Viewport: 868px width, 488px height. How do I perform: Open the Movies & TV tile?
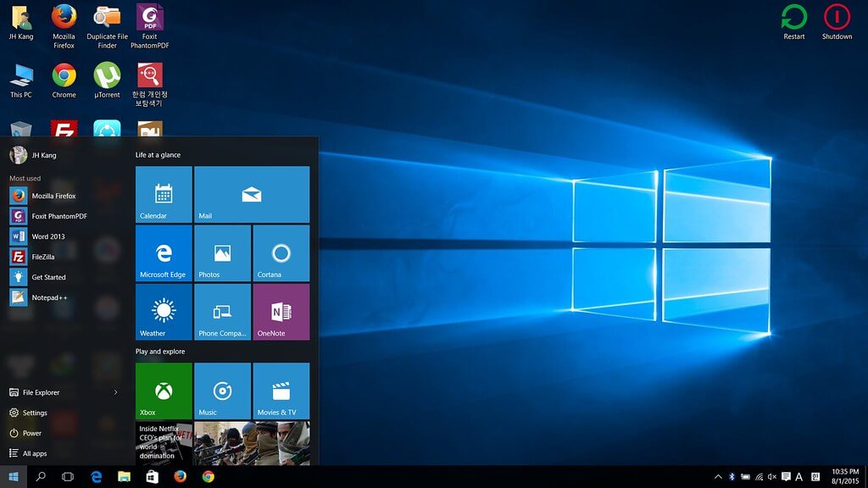(x=281, y=391)
